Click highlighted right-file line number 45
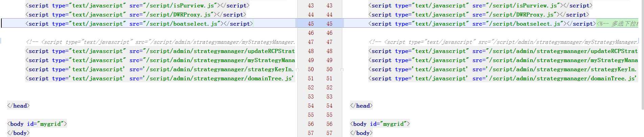 329,24
